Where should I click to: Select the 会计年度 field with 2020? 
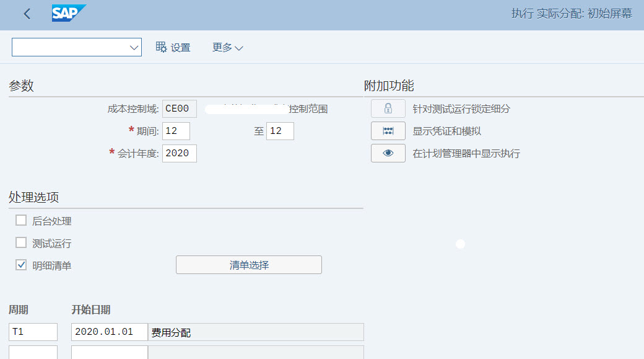point(179,153)
